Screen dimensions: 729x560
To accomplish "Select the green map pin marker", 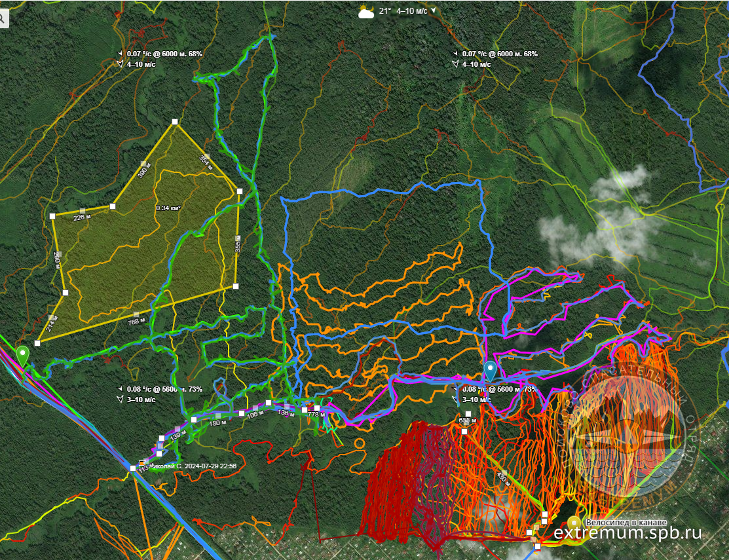I will 23,355.
